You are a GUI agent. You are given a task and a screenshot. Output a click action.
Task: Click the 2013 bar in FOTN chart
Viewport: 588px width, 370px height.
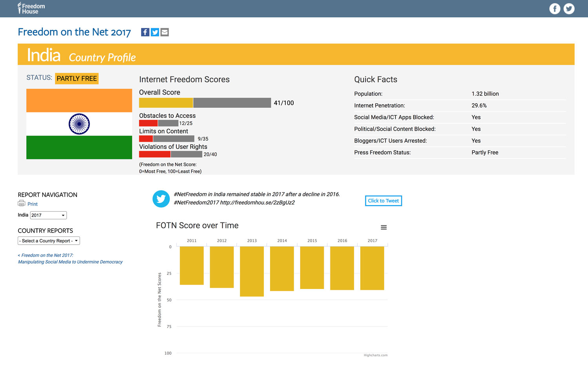point(252,271)
